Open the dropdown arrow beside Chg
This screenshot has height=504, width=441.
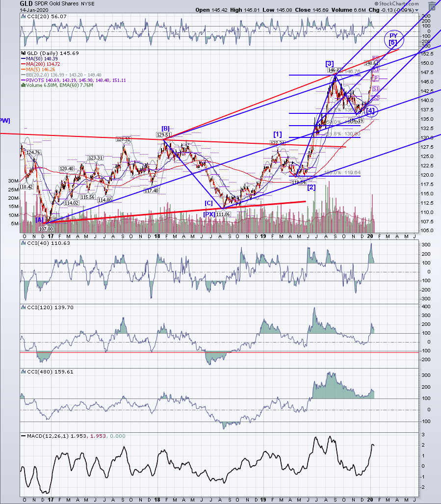416,10
